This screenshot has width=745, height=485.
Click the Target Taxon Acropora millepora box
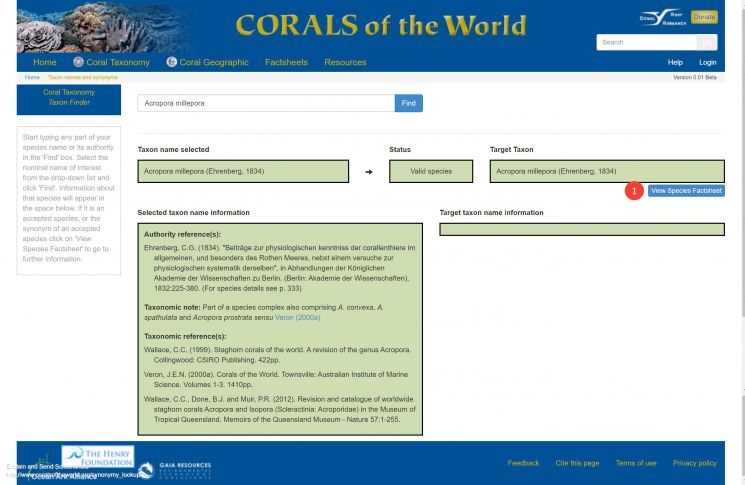607,171
